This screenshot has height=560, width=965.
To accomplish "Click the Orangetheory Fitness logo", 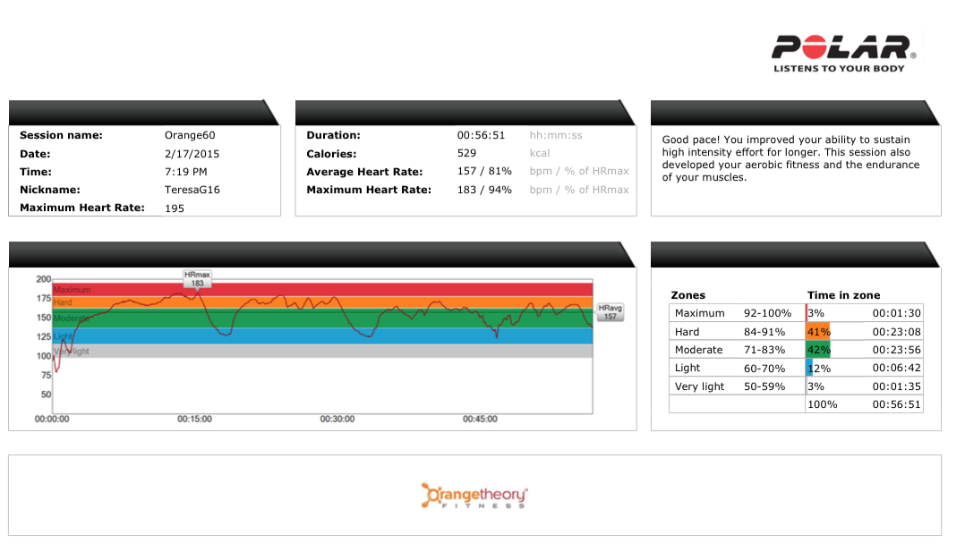I will click(x=474, y=496).
